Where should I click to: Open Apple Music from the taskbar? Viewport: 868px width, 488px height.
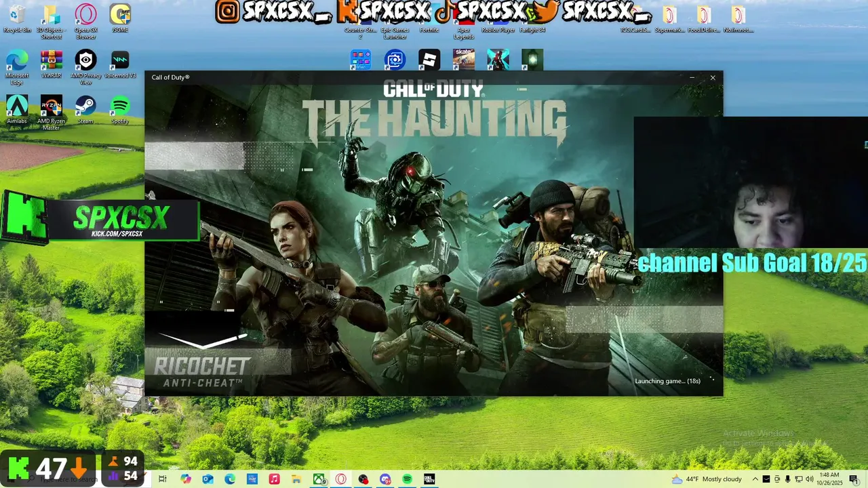(274, 479)
